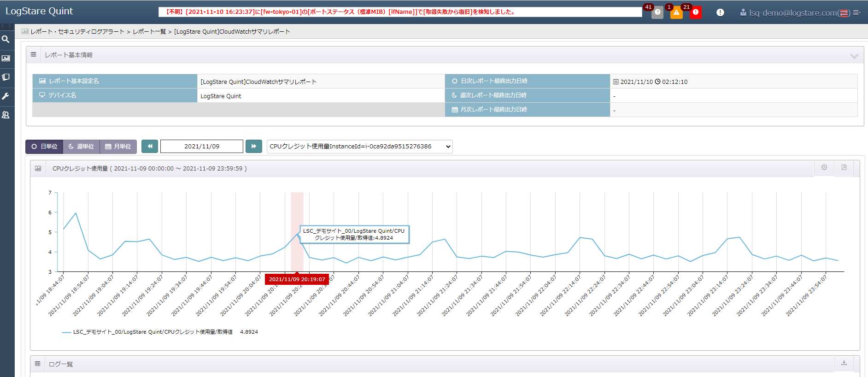Open the chart reports icon in the sidebar
This screenshot has height=377, width=868.
click(x=6, y=59)
